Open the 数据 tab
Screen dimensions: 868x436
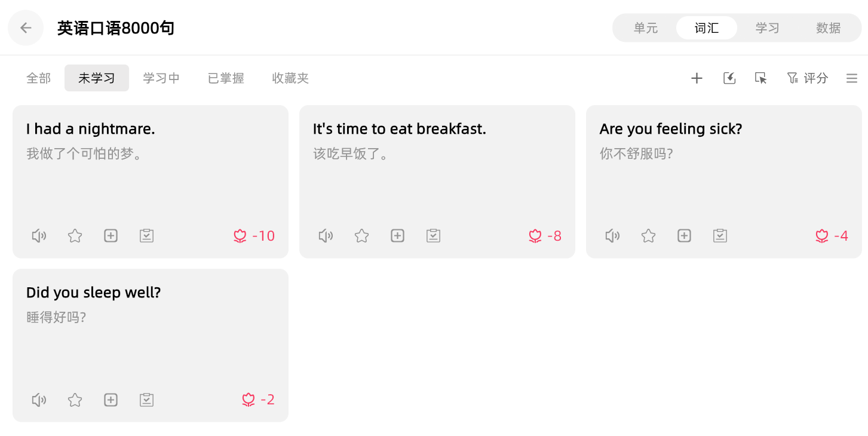coord(828,28)
